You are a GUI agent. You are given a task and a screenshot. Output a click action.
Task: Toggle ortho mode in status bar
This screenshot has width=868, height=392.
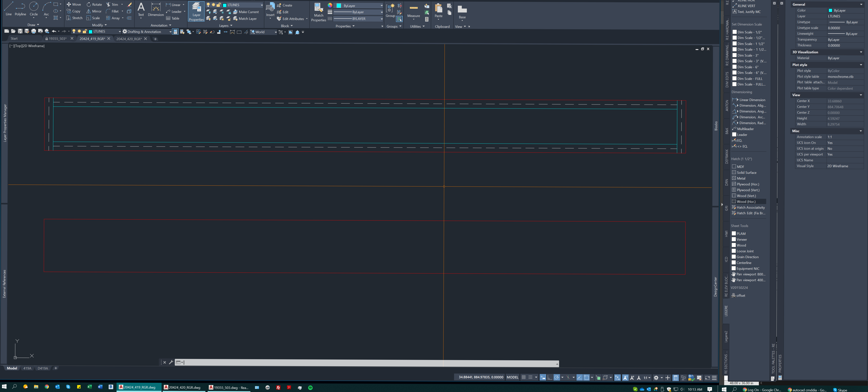click(549, 378)
